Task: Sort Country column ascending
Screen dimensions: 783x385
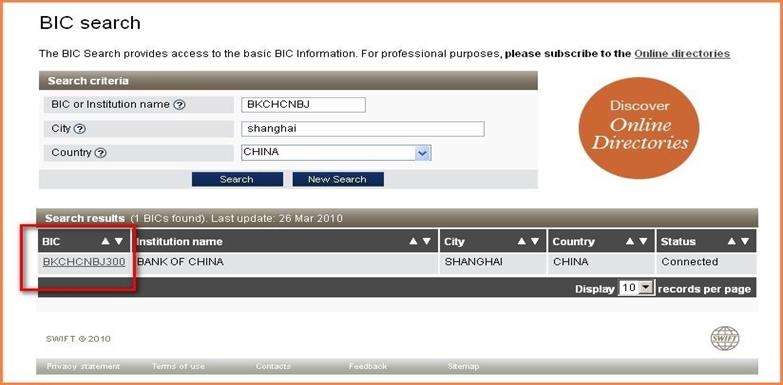Action: [630, 242]
